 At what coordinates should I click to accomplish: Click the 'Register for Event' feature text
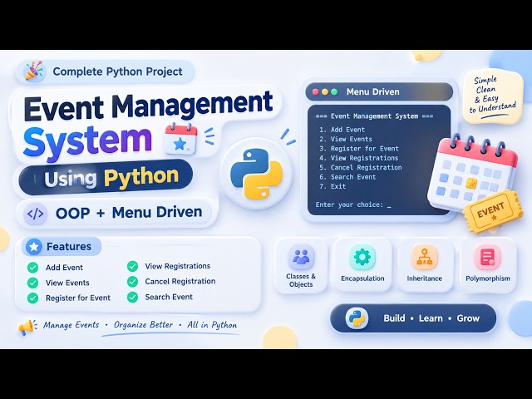pos(78,298)
